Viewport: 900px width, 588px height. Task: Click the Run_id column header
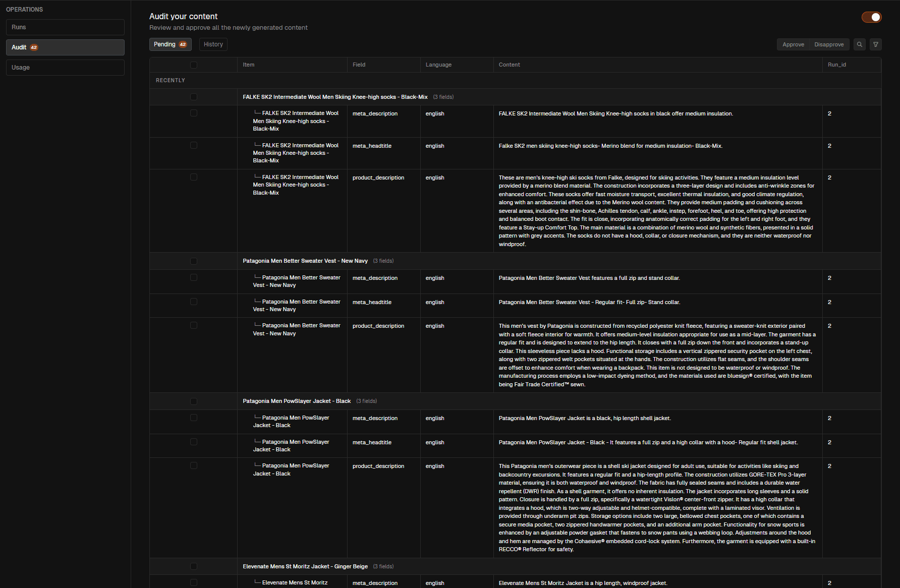(837, 65)
